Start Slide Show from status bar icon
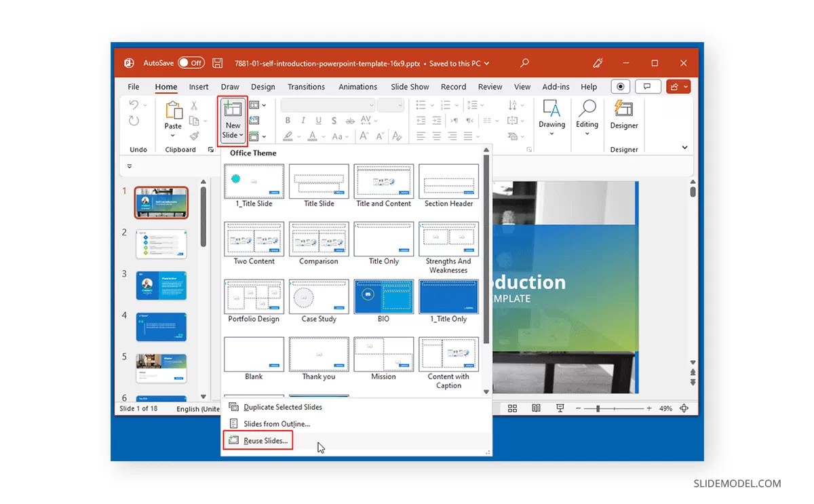The height and width of the screenshot is (504, 814). tap(560, 408)
